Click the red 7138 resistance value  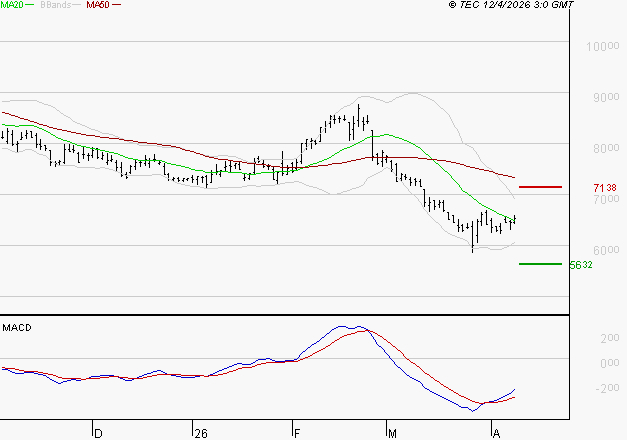click(605, 188)
